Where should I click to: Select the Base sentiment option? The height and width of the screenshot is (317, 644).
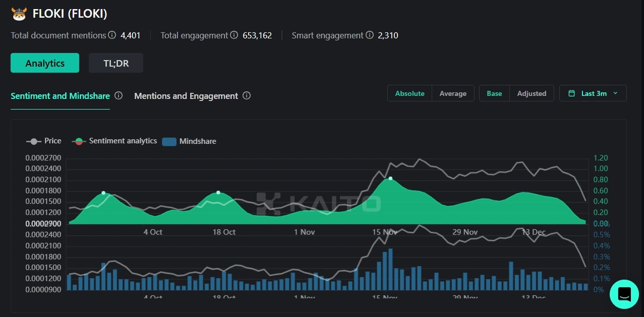coord(494,93)
